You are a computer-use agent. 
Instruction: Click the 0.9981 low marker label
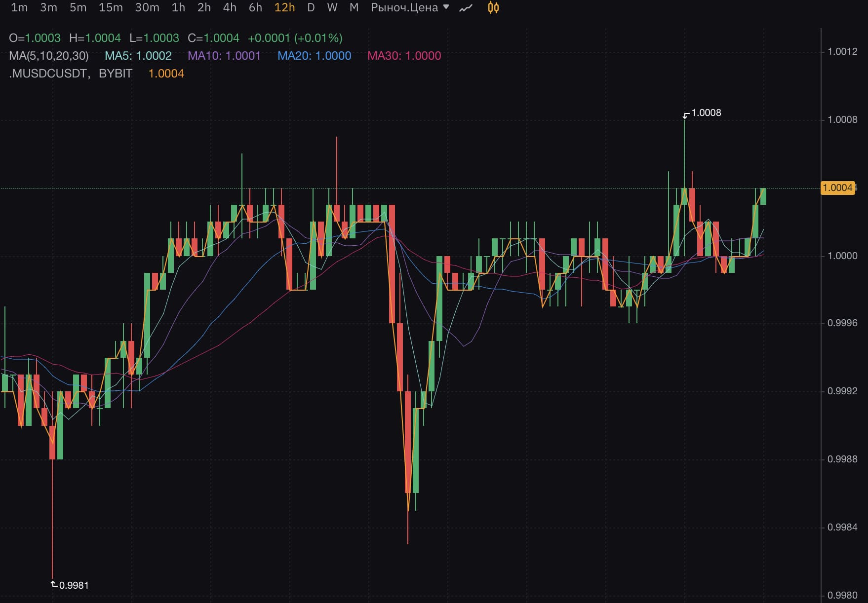pyautogui.click(x=74, y=585)
